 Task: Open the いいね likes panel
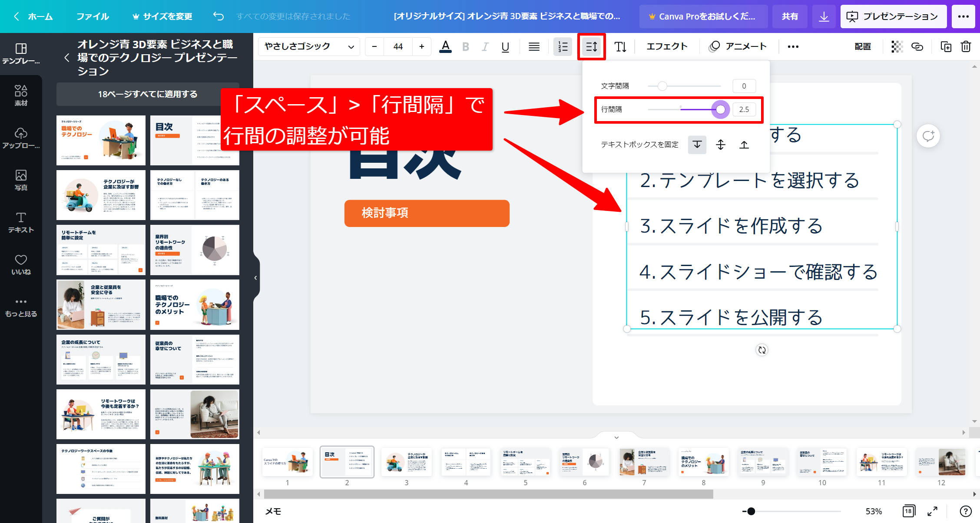click(21, 265)
